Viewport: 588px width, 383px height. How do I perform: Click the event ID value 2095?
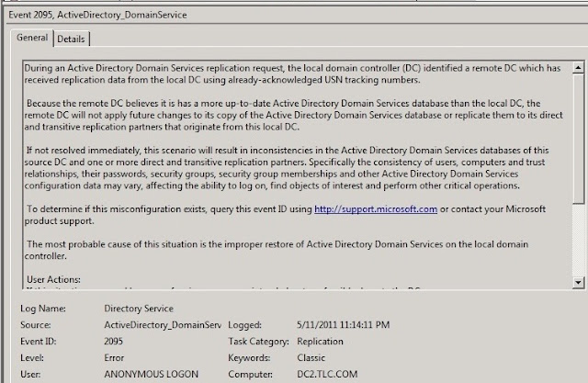click(113, 342)
